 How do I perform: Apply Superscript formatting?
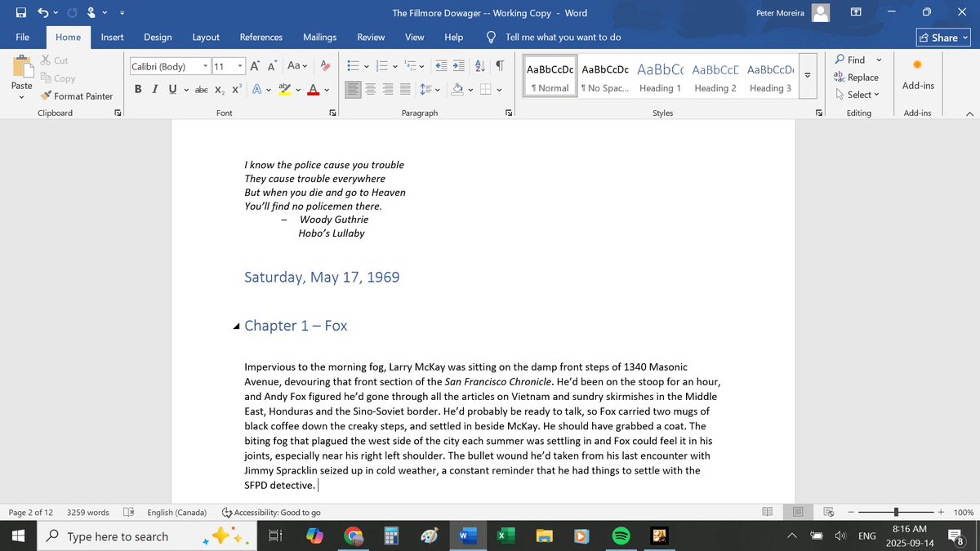pyautogui.click(x=235, y=90)
